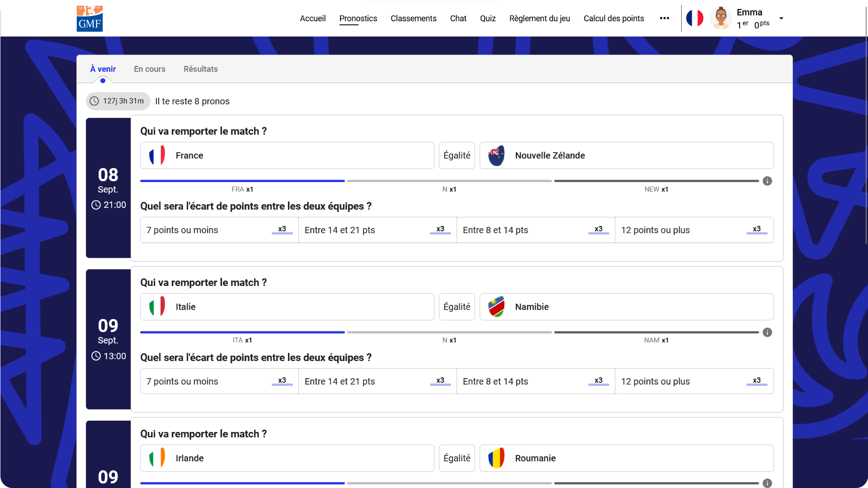
Task: Click info icon for Italie match
Action: 767,332
